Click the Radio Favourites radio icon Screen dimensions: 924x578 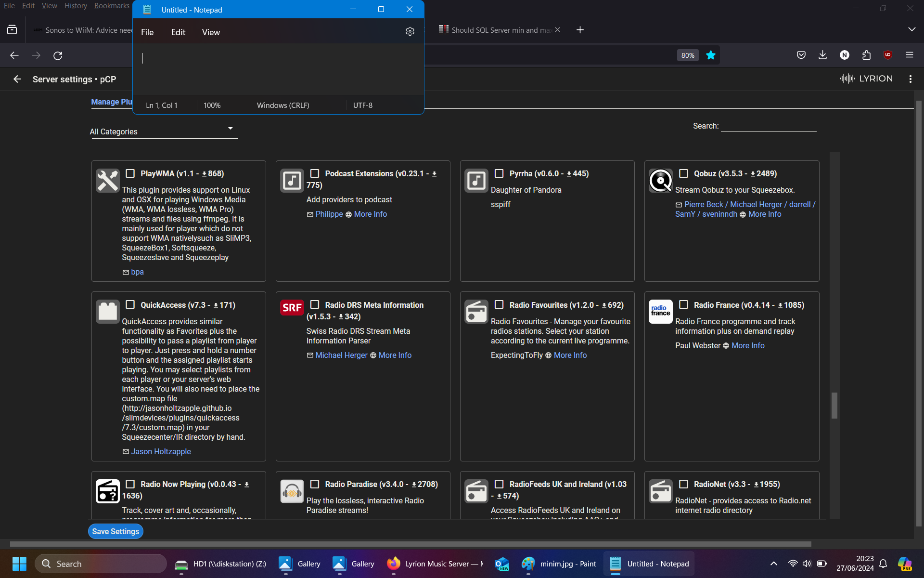[476, 312]
